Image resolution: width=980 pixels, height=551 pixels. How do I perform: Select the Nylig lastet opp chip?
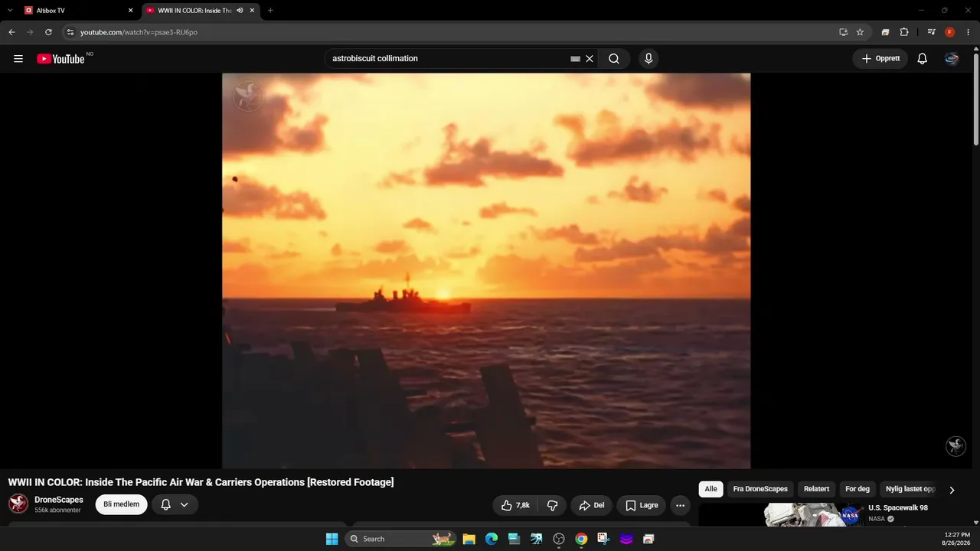(910, 489)
